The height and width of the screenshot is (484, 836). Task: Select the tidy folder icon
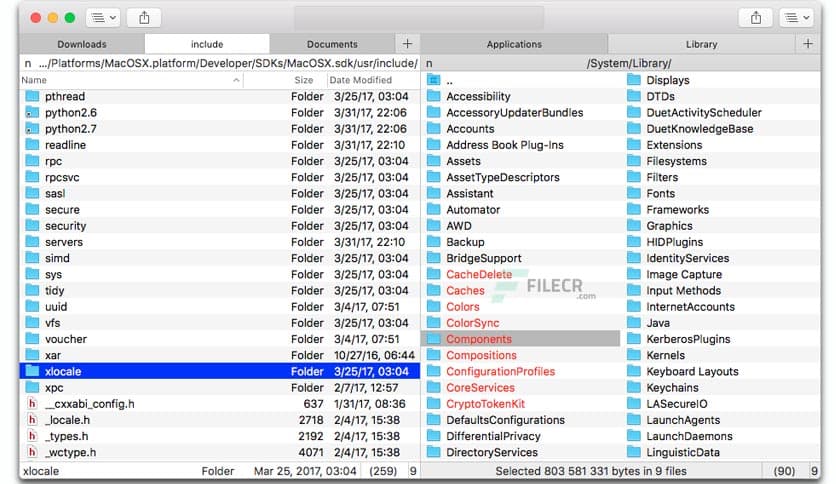pyautogui.click(x=33, y=291)
